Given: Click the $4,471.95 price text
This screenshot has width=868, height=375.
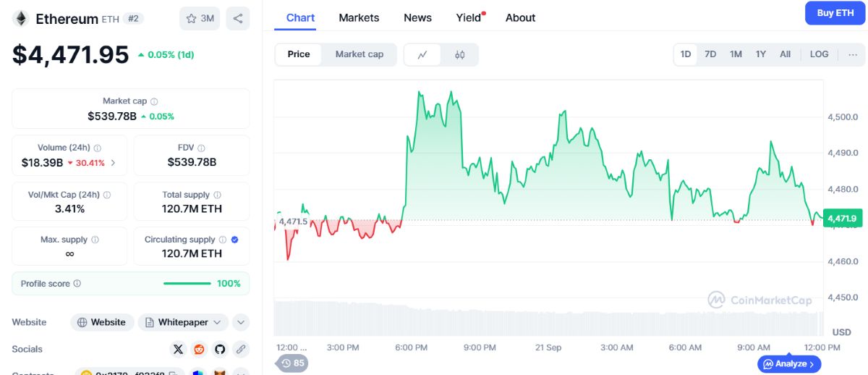Looking at the screenshot, I should [70, 54].
